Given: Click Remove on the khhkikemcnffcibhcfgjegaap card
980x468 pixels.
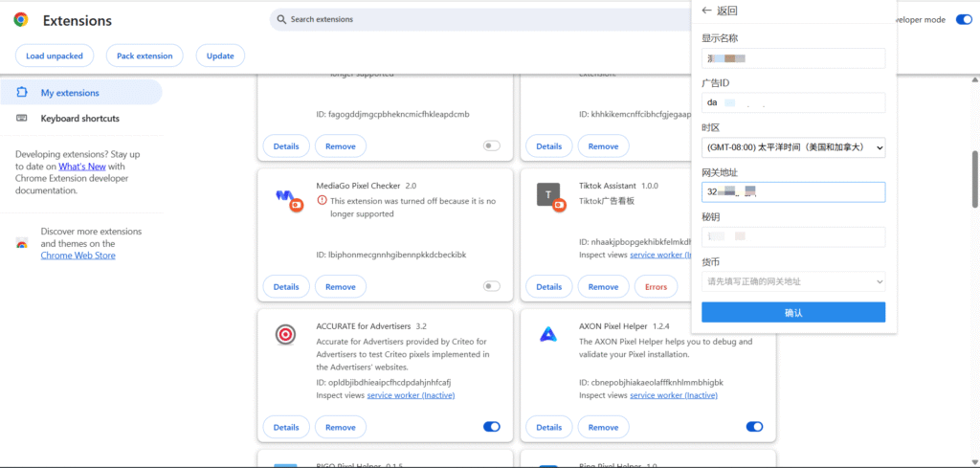Looking at the screenshot, I should [603, 146].
